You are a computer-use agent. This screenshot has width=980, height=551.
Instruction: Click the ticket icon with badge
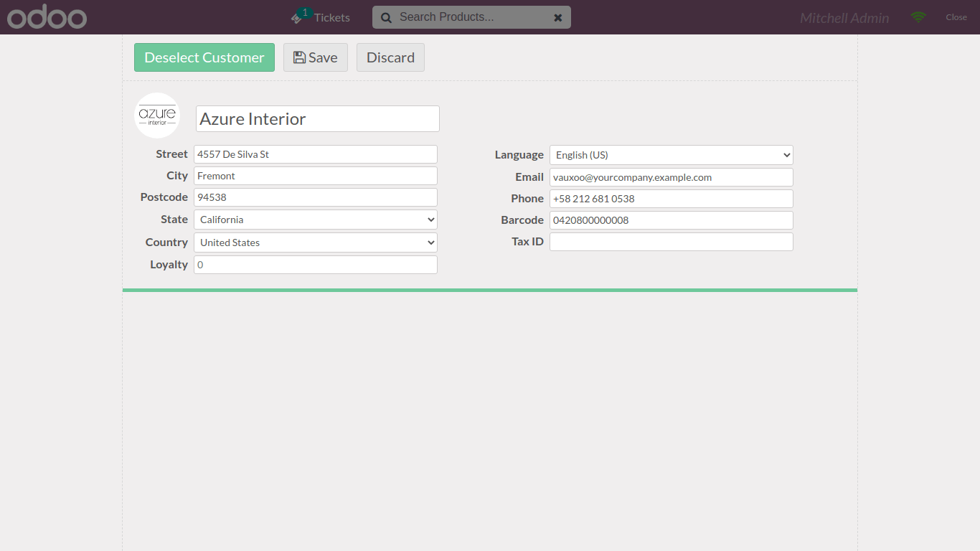[301, 16]
